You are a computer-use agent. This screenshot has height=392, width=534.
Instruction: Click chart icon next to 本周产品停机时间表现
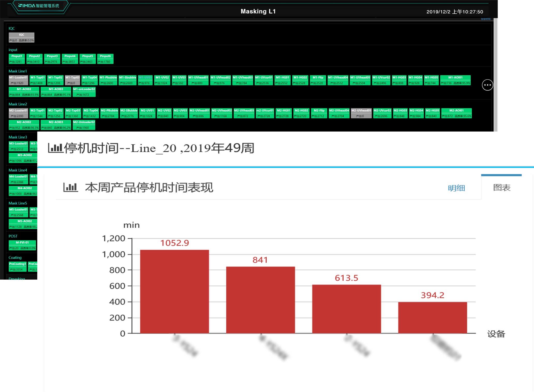[x=70, y=187]
